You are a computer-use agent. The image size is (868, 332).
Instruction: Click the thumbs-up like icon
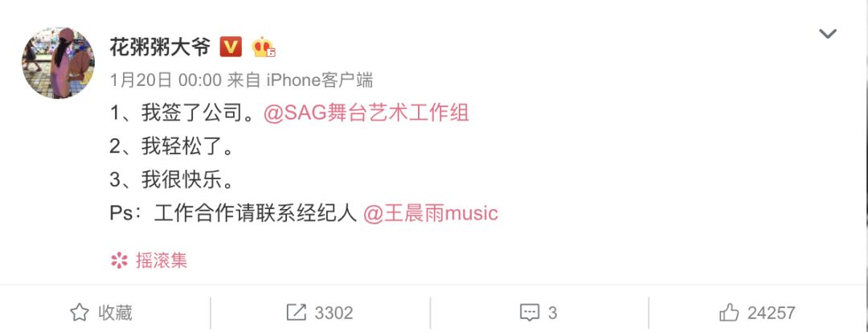tap(729, 313)
